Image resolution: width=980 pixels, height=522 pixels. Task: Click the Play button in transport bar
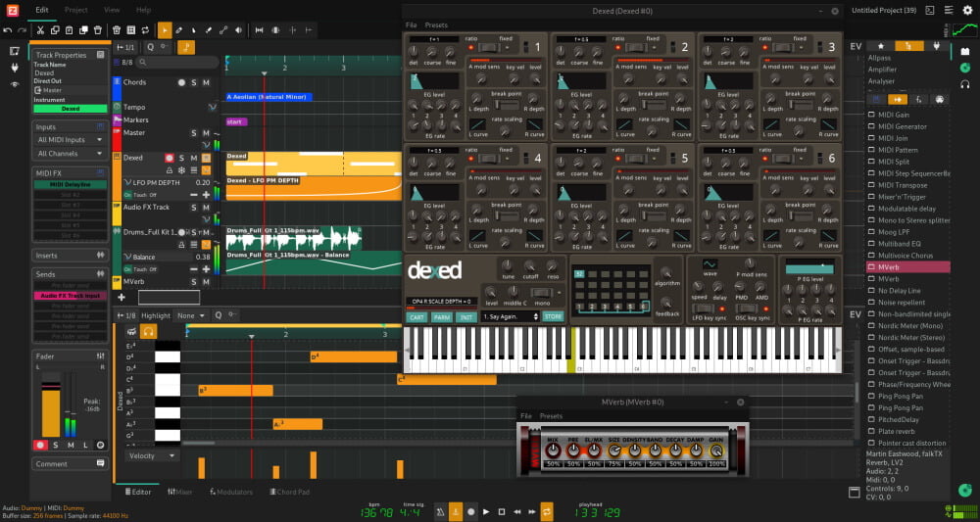coord(486,511)
